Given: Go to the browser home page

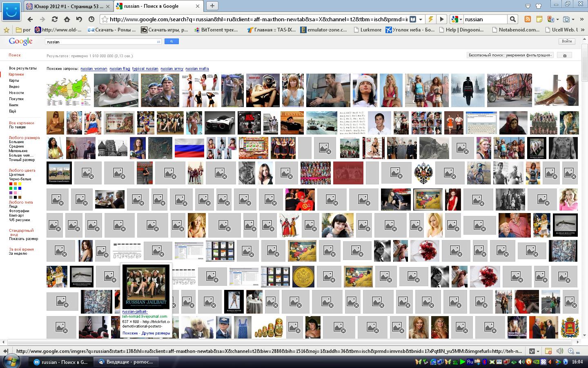Looking at the screenshot, I should tap(67, 19).
